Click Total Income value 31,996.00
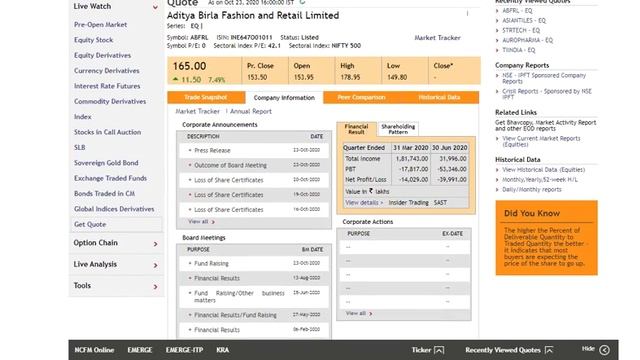 click(453, 158)
